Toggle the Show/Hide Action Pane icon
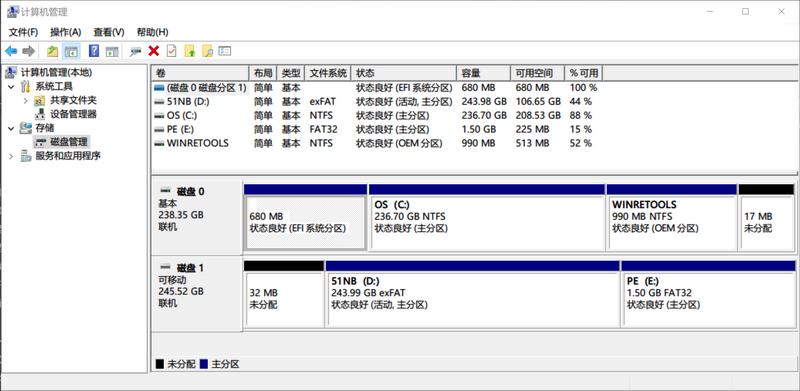The width and height of the screenshot is (800, 391). 112,51
